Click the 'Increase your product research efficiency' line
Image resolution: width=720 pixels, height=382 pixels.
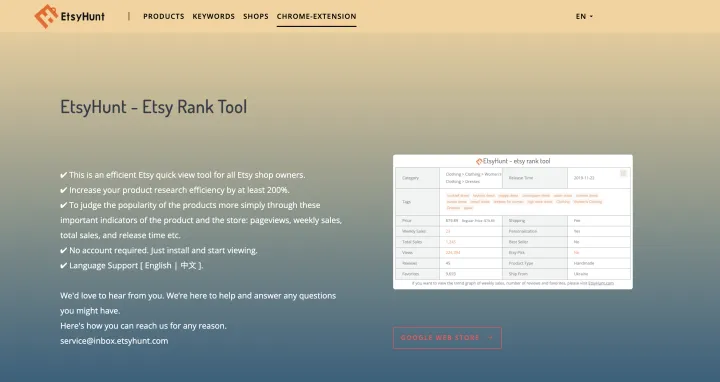tap(175, 190)
